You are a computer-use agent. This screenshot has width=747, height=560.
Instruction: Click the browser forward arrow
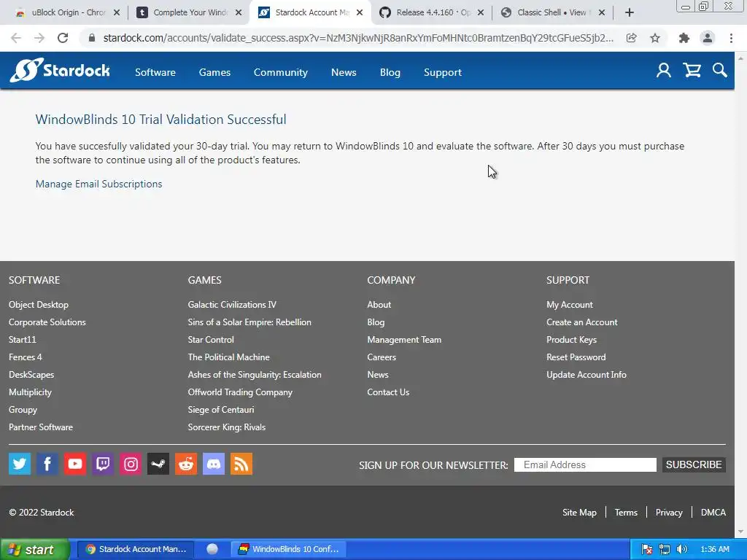pos(39,38)
